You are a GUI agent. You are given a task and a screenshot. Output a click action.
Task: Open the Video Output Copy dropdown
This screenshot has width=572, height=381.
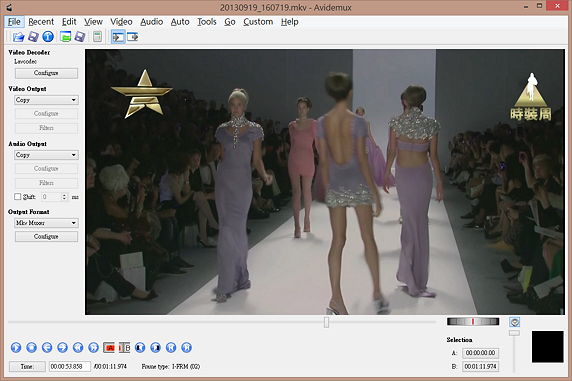pos(46,100)
